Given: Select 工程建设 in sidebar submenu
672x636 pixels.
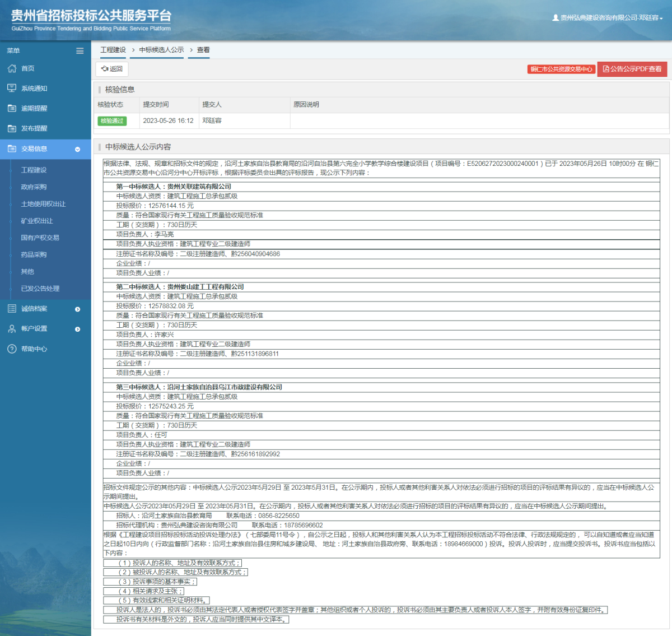Looking at the screenshot, I should [x=34, y=170].
